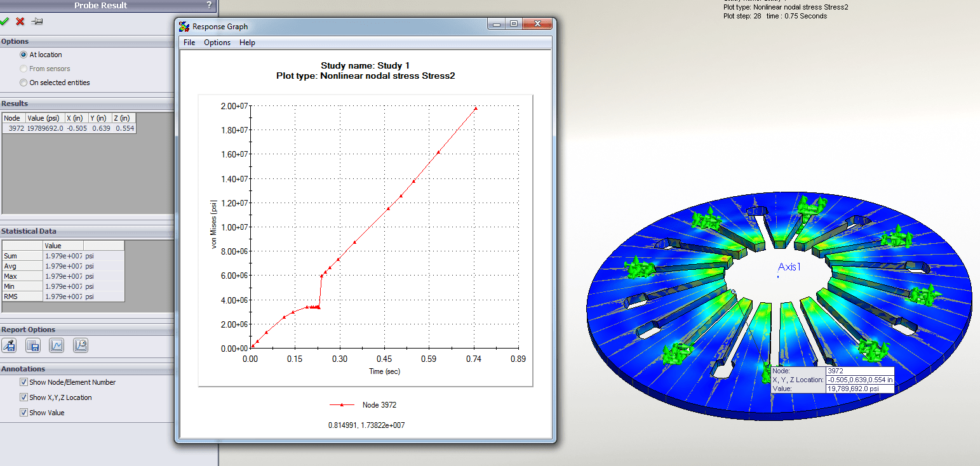Pin the Probe Result panel open
The image size is (980, 466).
(x=37, y=21)
